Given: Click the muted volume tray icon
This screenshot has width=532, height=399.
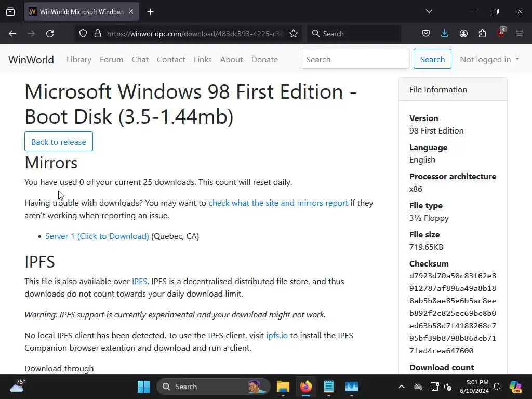Looking at the screenshot, I should (x=448, y=387).
